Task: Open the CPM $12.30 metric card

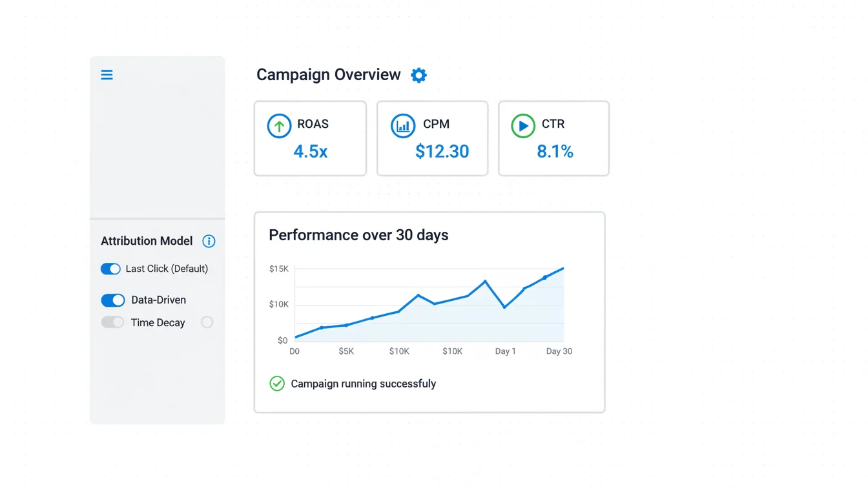Action: 432,138
